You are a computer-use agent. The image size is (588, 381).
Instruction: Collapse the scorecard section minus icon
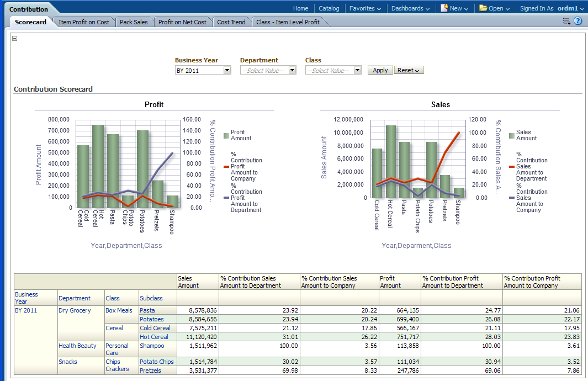point(15,38)
